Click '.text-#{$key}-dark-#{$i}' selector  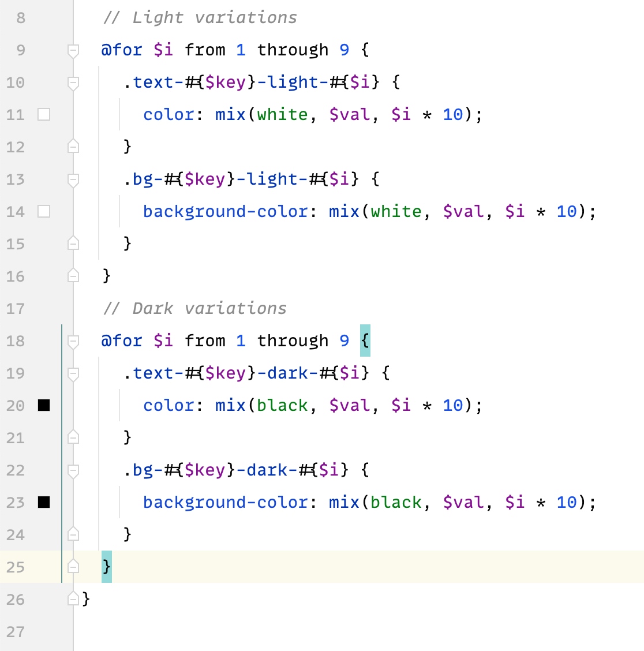click(246, 373)
